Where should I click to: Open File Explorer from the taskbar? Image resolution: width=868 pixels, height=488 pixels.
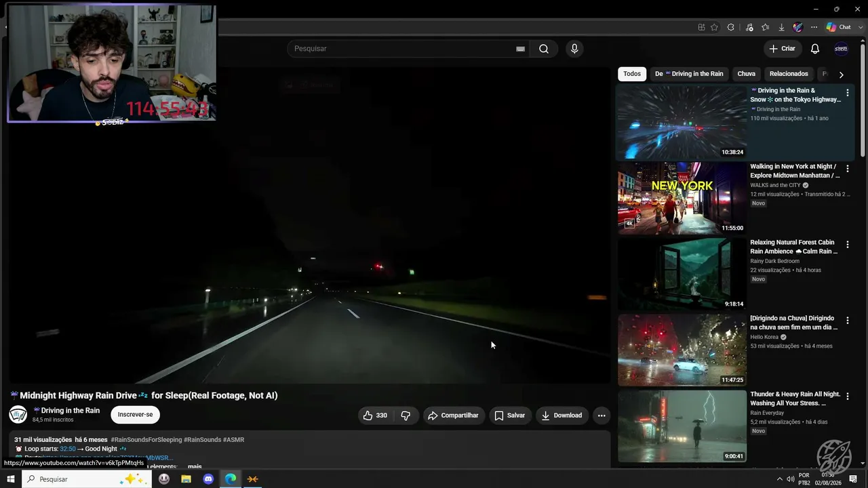click(x=186, y=479)
